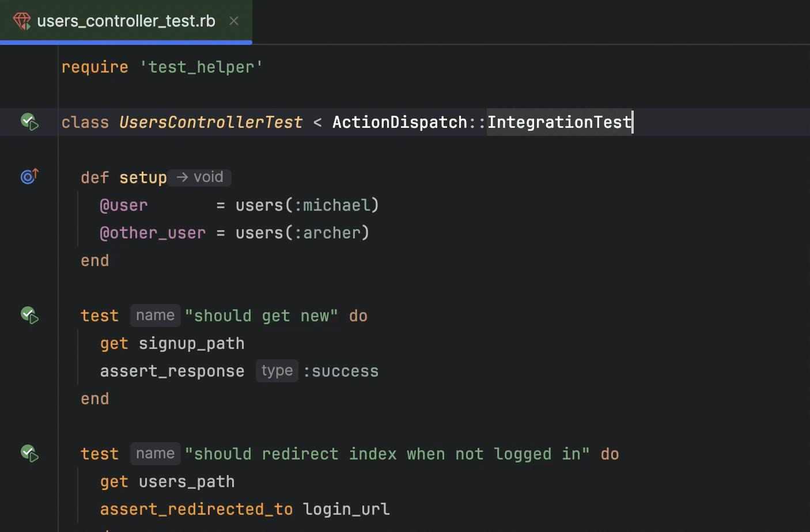Click the "type" parameter hint chip
Screen dimensions: 810x532
tap(277, 370)
